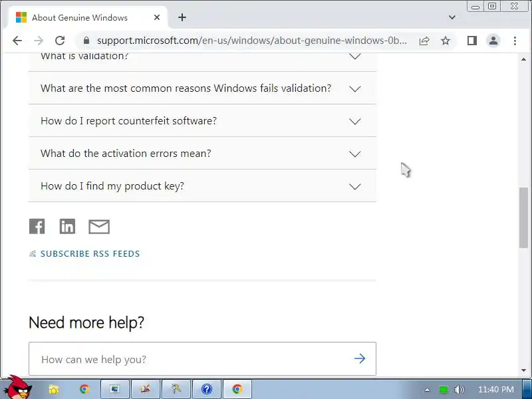Open the tab search dropdown arrow
Screen dimensions: 532x399
(452, 17)
